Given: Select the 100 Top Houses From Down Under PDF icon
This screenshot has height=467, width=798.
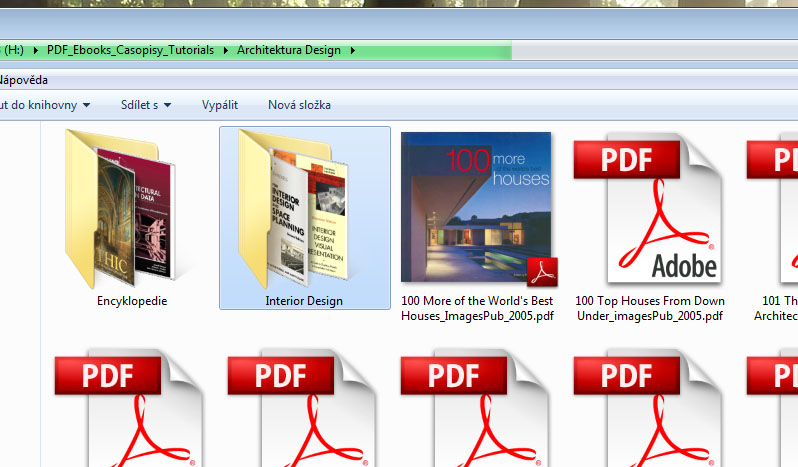Looking at the screenshot, I should [649, 208].
